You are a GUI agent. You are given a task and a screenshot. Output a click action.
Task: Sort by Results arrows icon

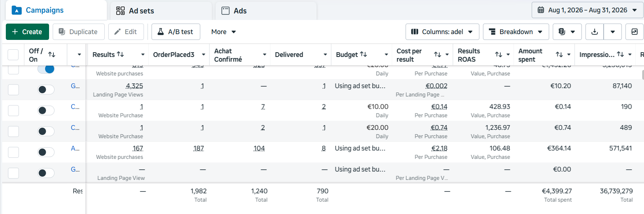[120, 54]
